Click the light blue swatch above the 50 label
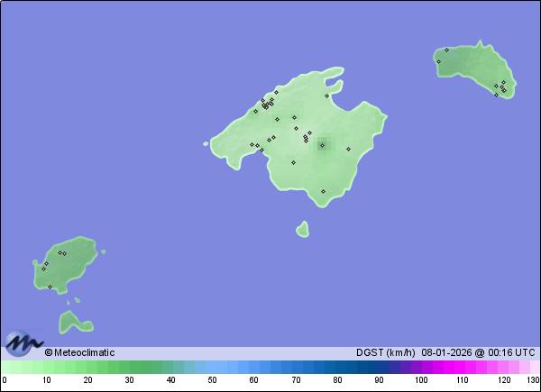Viewport: 541px width, 392px height. point(213,367)
